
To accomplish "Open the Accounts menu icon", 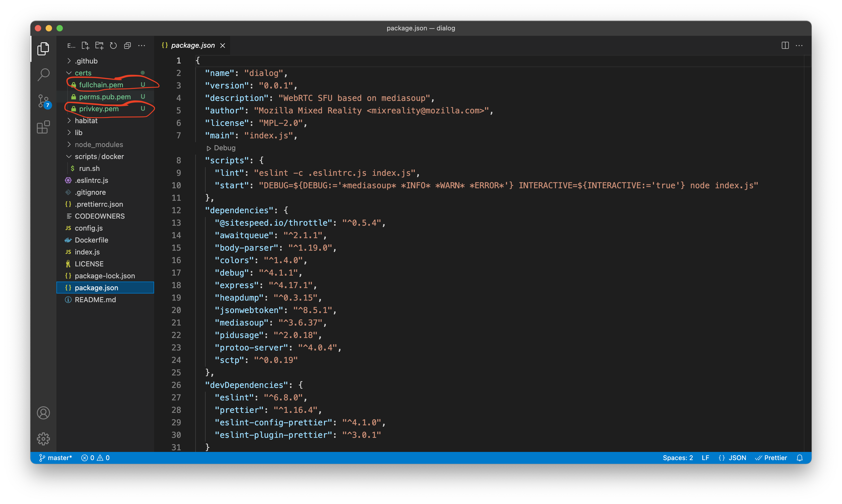I will (43, 413).
